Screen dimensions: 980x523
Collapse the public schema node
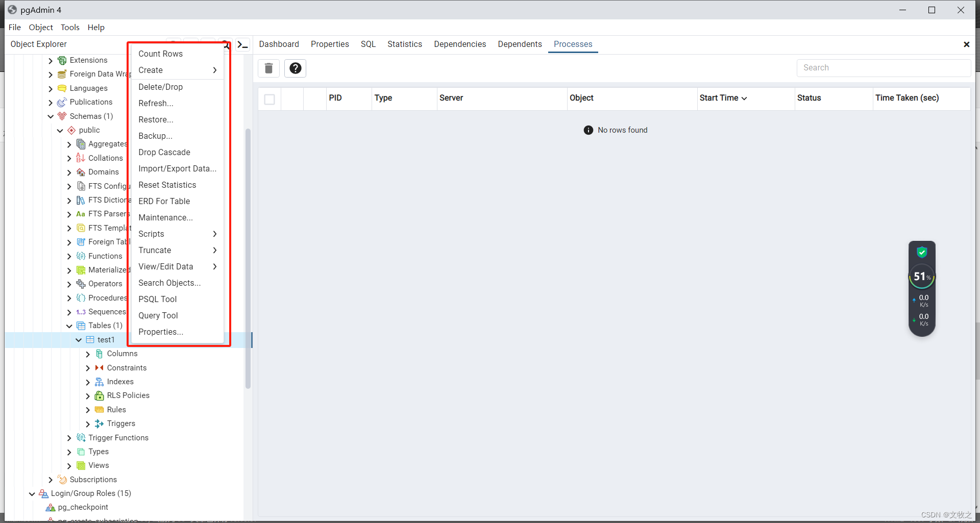(x=60, y=130)
